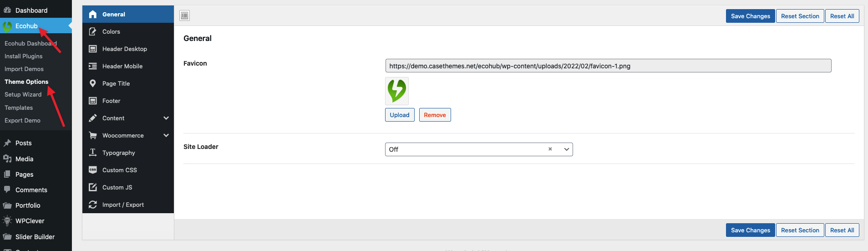Click the Upload favicon button
Viewport: 868px width, 251px height.
[400, 115]
